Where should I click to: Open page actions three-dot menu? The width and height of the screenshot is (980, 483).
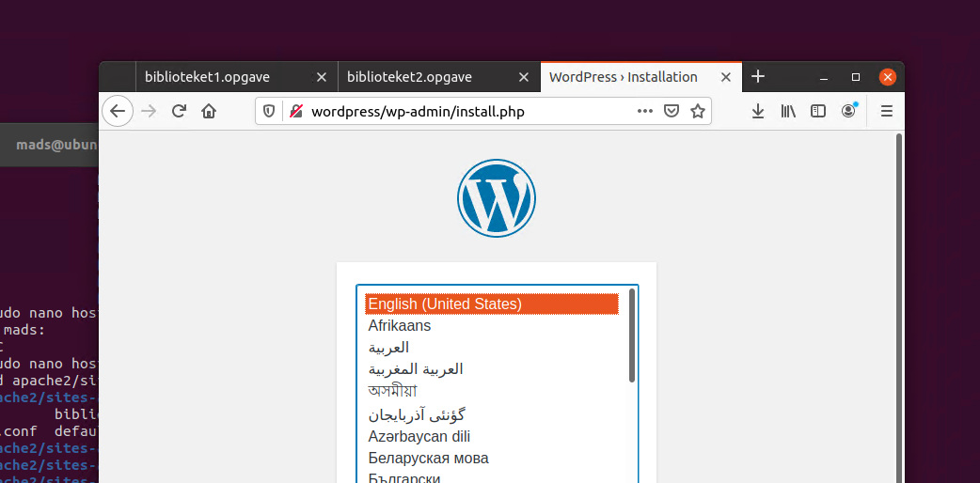click(645, 111)
